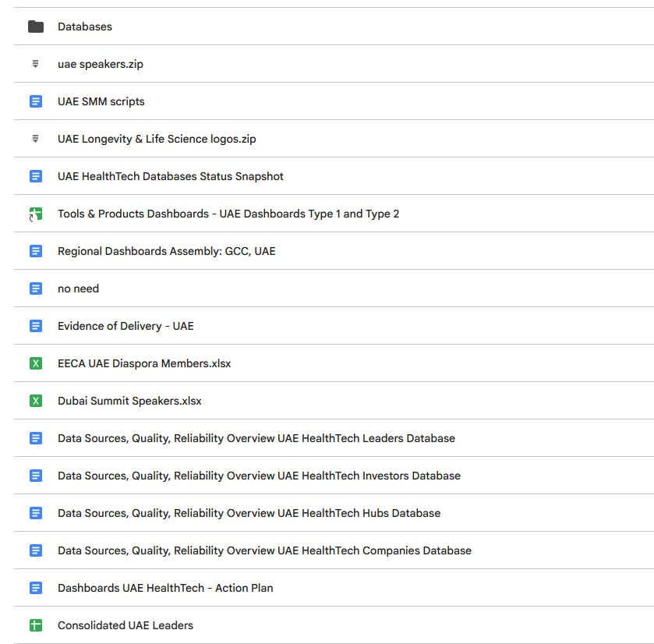Select the uae speakers.zip file name
654x644 pixels.
101,64
